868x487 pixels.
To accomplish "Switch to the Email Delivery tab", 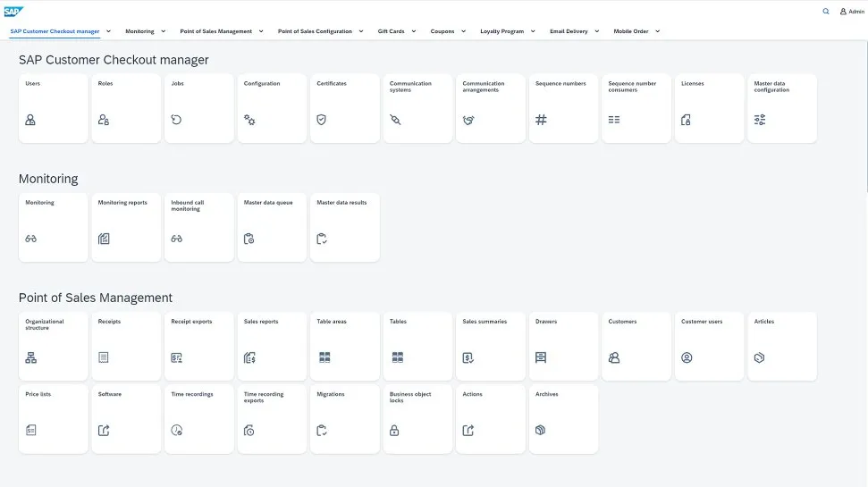I will (569, 31).
